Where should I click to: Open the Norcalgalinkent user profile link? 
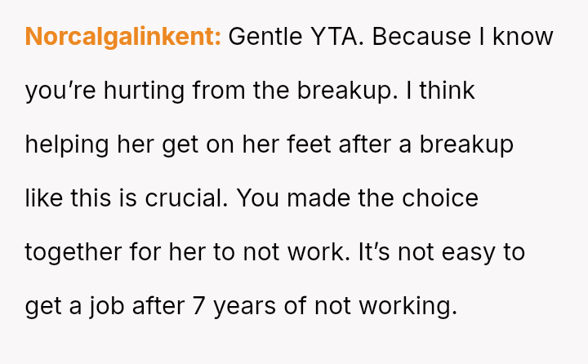tap(122, 37)
